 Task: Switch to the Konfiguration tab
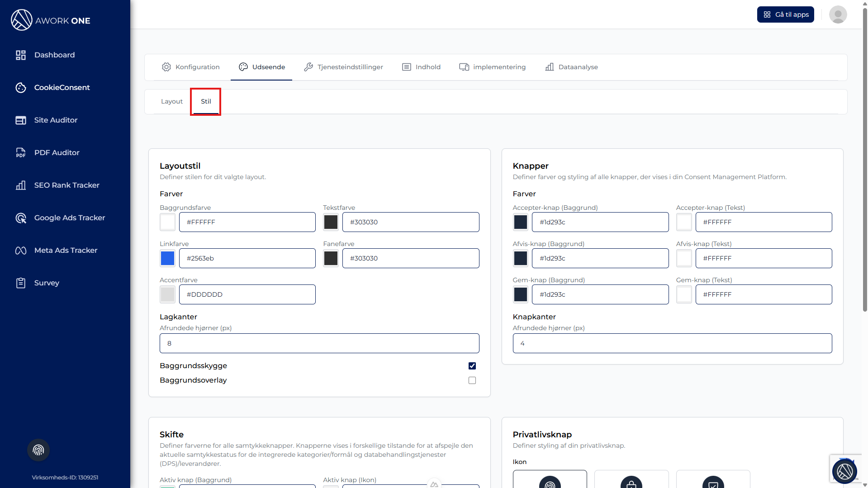(x=191, y=67)
